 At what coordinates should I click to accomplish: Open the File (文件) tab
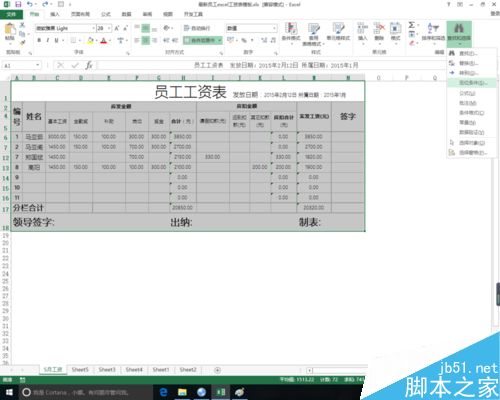pos(11,14)
